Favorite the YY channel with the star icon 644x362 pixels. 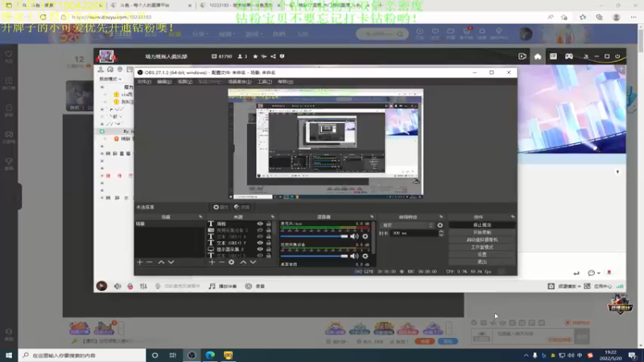pyautogui.click(x=255, y=56)
